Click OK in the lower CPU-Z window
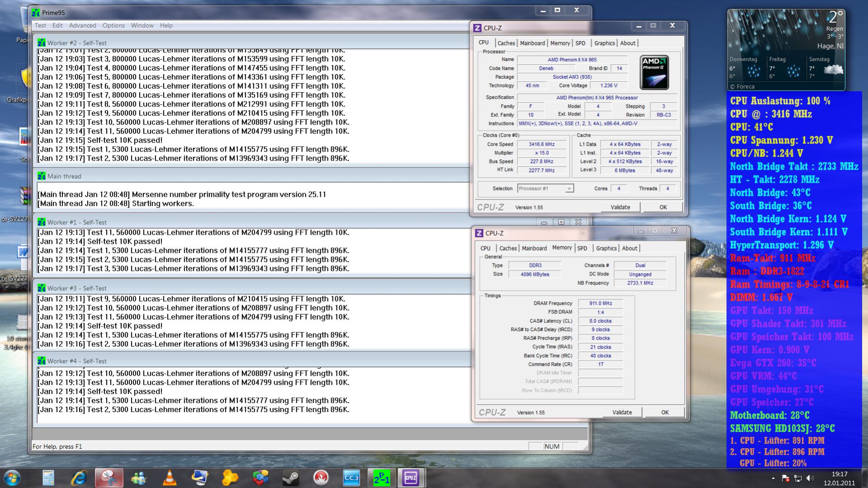868x488 pixels. pyautogui.click(x=665, y=412)
